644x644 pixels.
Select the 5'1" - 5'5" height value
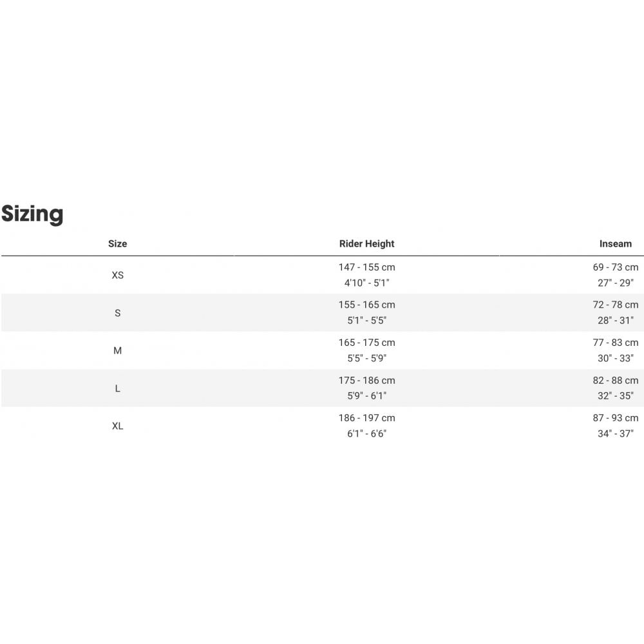pyautogui.click(x=367, y=320)
